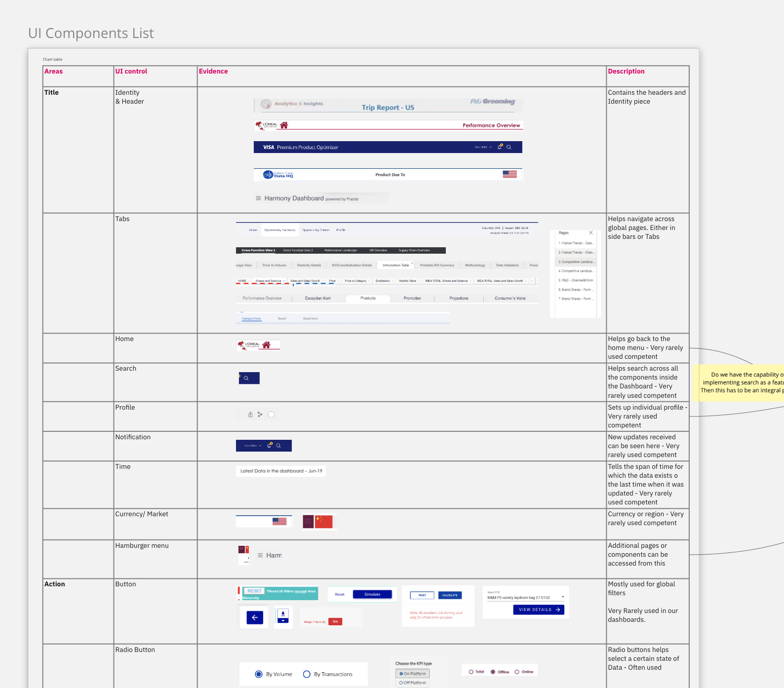Viewport: 784px width, 688px height.
Task: Select Category Form underlined tab
Action: [x=251, y=319]
